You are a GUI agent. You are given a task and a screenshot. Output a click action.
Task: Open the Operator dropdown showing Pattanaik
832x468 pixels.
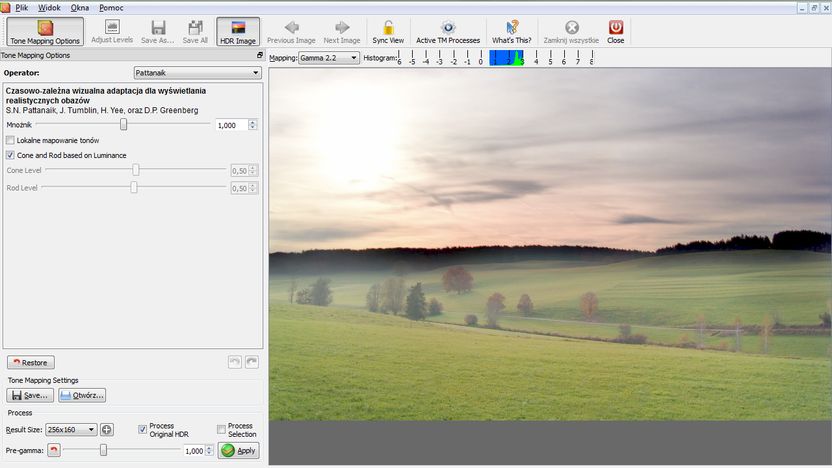coord(197,73)
